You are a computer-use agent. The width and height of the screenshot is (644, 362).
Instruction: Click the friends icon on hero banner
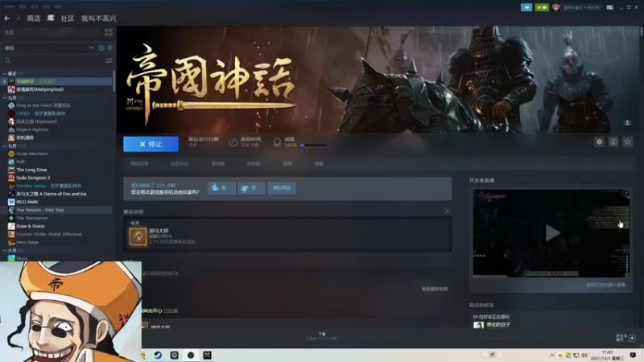click(627, 123)
